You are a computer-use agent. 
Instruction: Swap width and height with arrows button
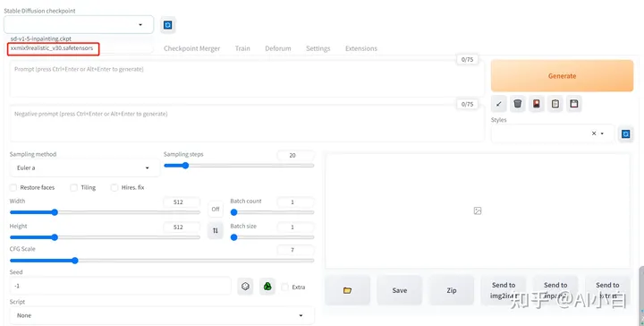click(x=216, y=231)
